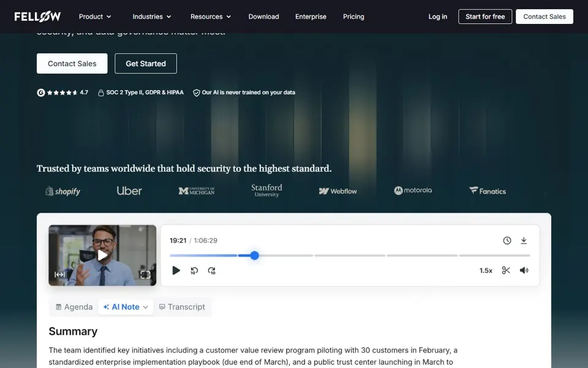Switch to the Agenda tab
Image resolution: width=588 pixels, height=368 pixels.
[74, 307]
